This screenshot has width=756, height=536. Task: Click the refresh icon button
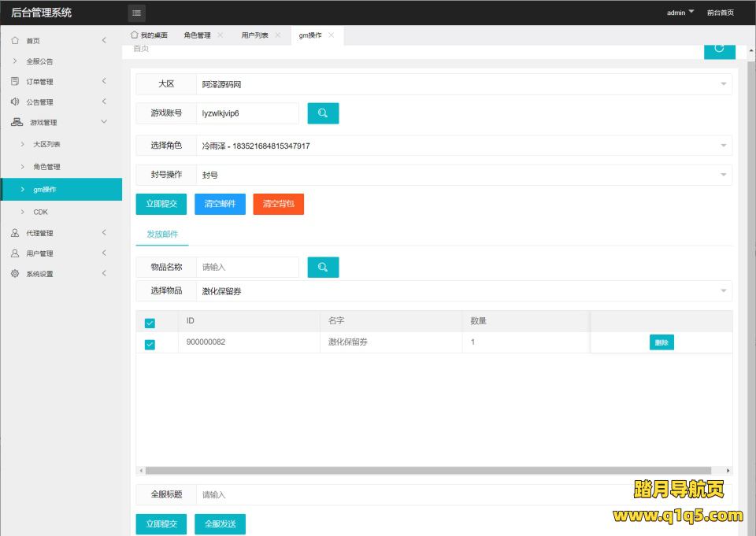point(719,49)
